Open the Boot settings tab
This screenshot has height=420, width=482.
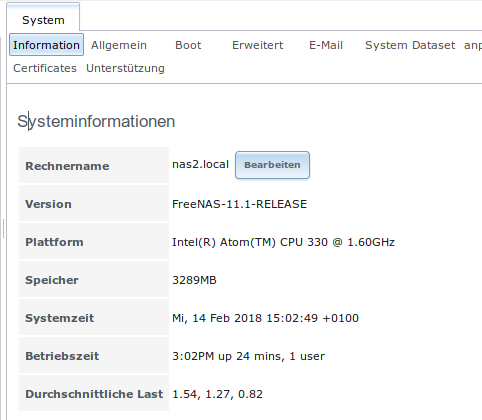pos(188,45)
